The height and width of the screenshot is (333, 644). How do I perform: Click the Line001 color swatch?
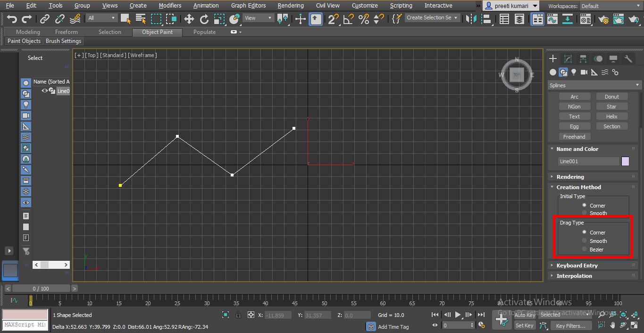point(625,161)
